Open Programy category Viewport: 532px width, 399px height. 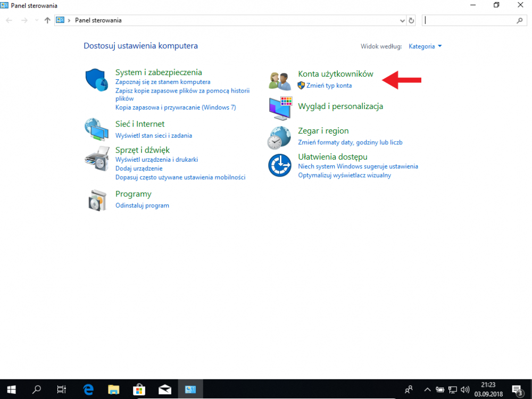[x=134, y=194]
